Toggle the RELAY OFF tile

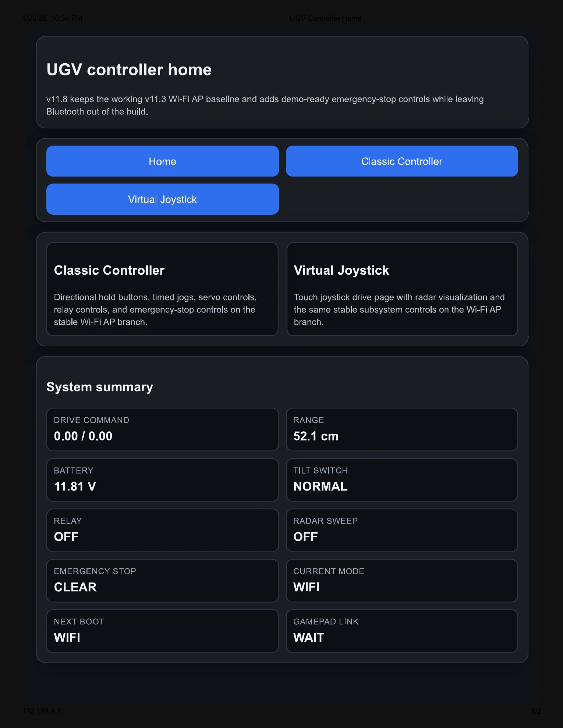162,530
